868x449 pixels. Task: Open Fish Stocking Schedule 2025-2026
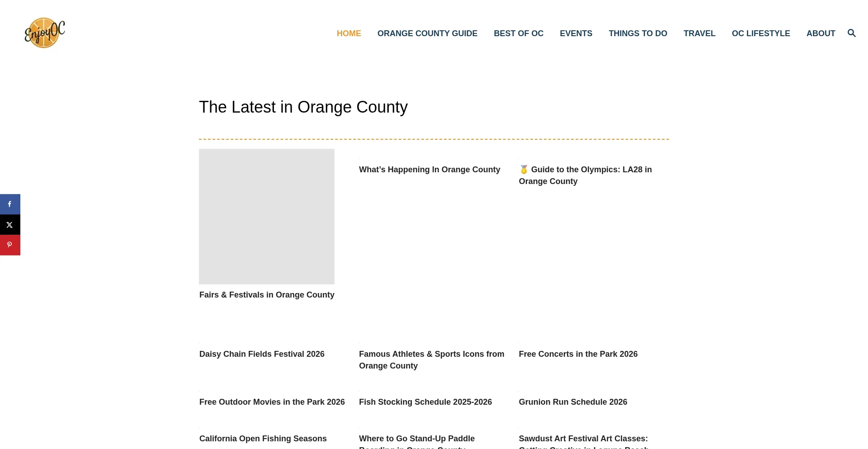tap(425, 402)
